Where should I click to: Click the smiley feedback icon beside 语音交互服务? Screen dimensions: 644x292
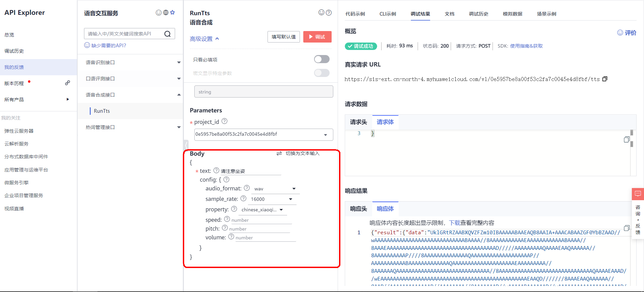(x=159, y=12)
